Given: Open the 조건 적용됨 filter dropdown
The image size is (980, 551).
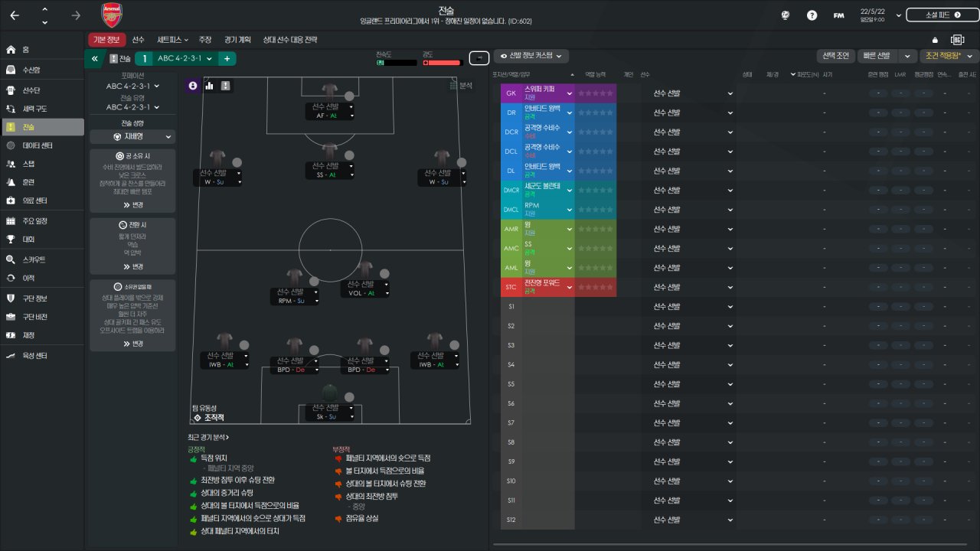Looking at the screenshot, I should pos(949,56).
